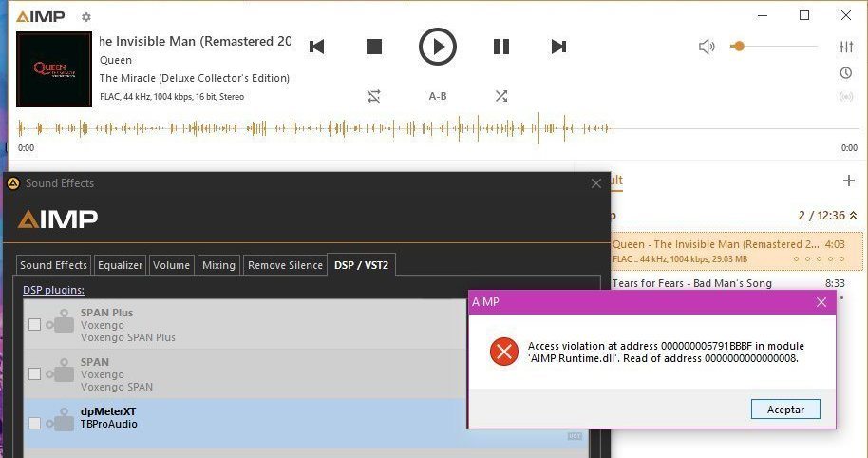Switch to the Equalizer tab

coord(120,265)
